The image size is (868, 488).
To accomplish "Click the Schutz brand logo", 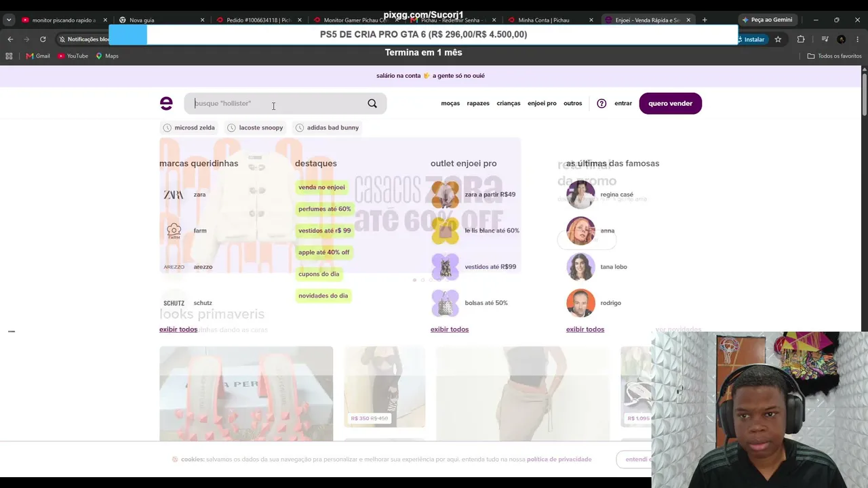I will pyautogui.click(x=174, y=303).
